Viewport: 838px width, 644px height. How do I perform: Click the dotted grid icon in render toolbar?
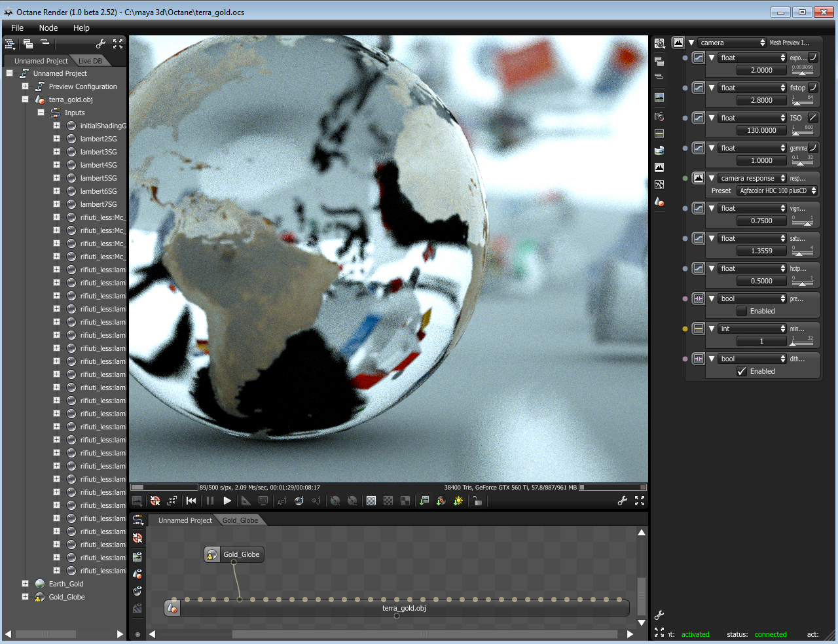click(x=371, y=501)
